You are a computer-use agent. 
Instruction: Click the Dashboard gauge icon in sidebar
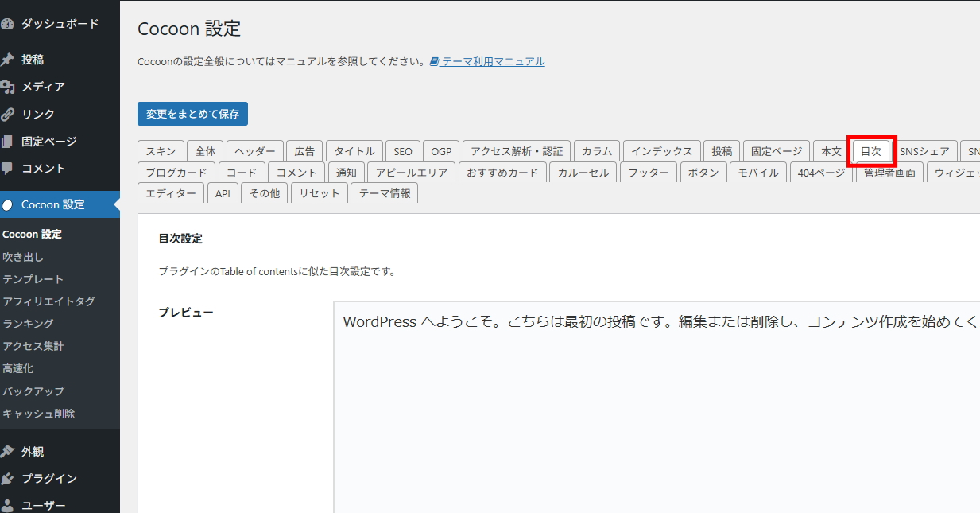pos(7,24)
